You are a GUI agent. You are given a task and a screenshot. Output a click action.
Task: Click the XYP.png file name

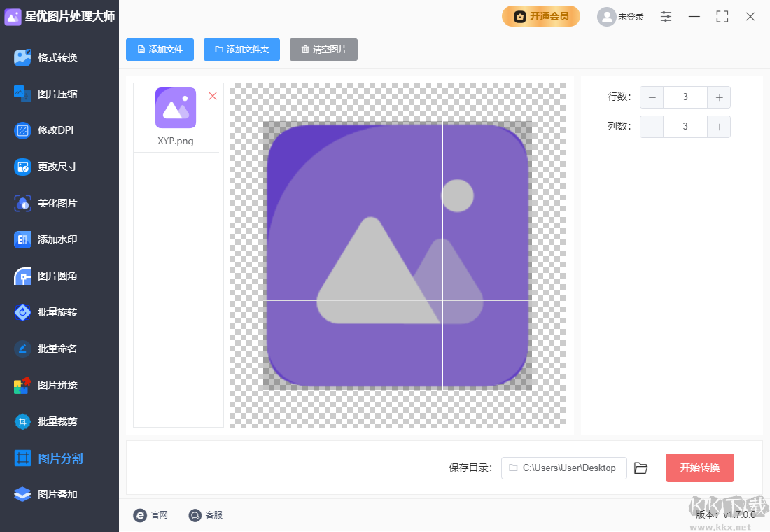175,141
